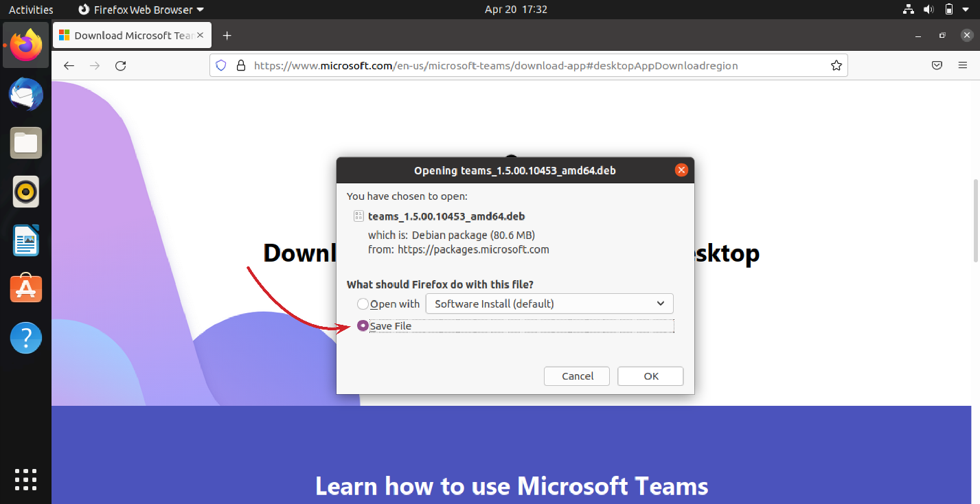Cancel the file download dialog

577,376
